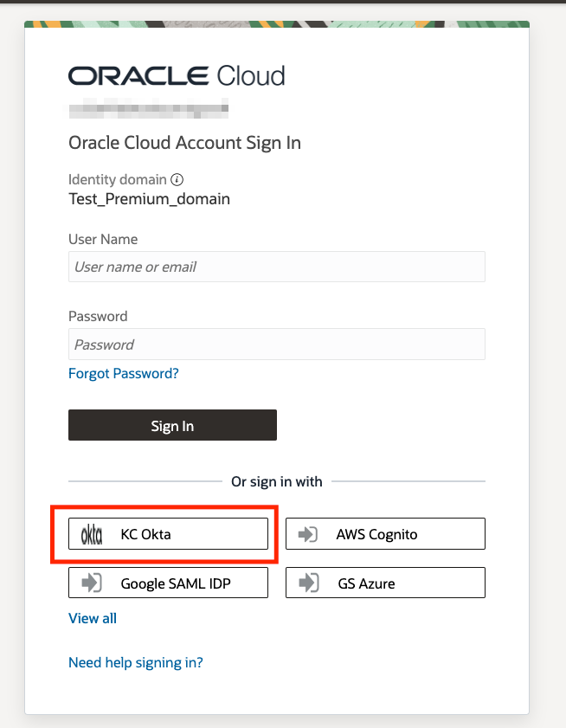
Task: Expand all identity providers with View all
Action: point(92,618)
